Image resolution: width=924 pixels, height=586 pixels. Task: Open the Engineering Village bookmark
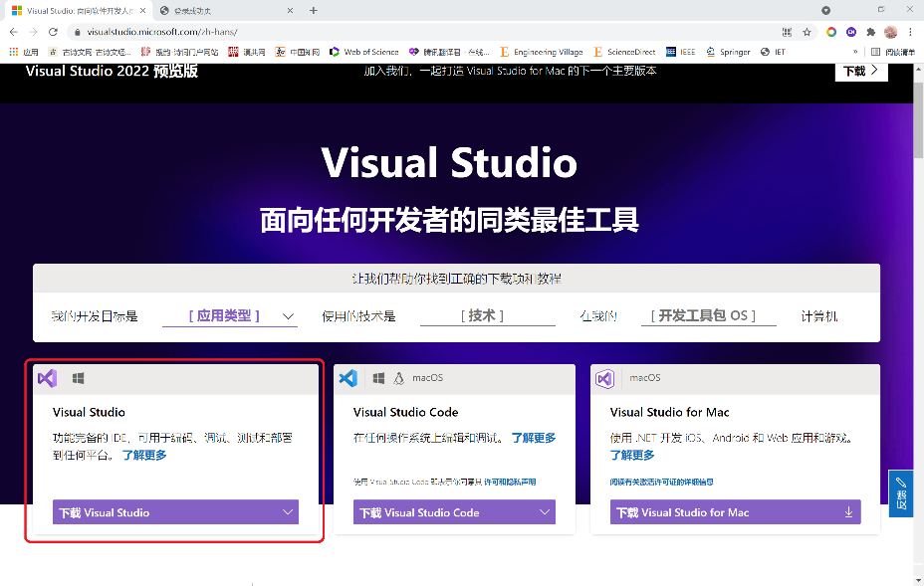click(542, 52)
